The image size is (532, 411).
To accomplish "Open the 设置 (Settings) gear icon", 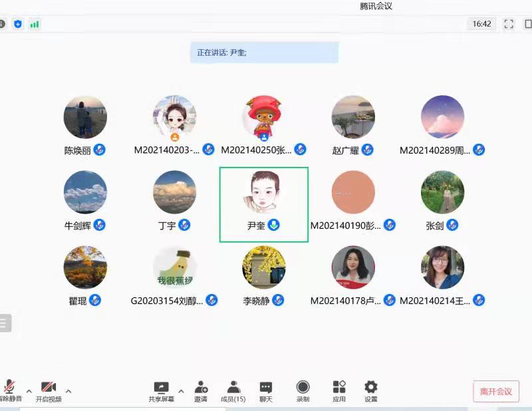I will [x=371, y=388].
